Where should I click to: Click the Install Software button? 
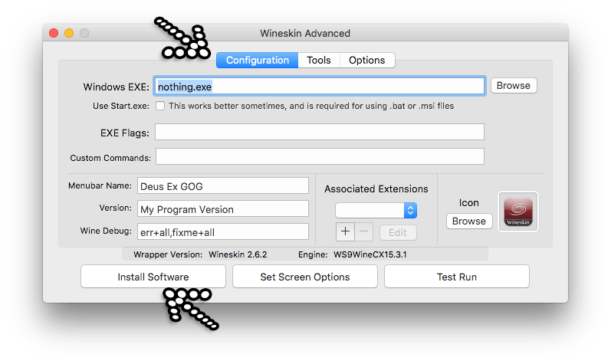153,277
